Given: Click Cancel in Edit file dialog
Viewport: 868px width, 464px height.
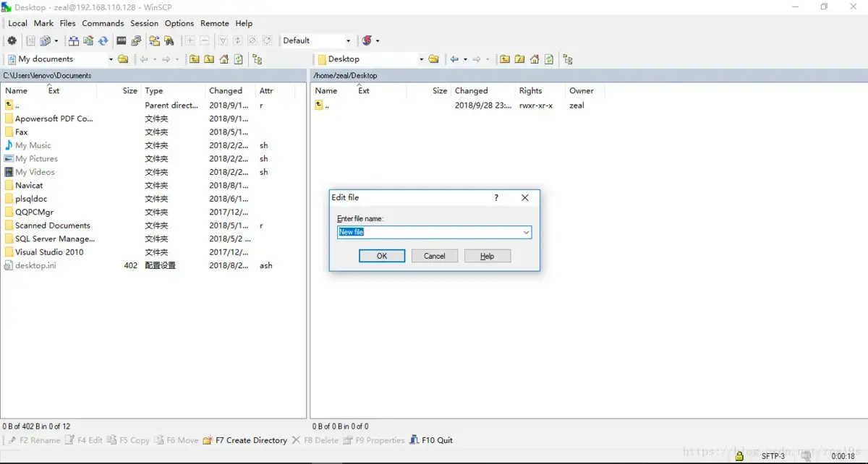Looking at the screenshot, I should pyautogui.click(x=435, y=256).
